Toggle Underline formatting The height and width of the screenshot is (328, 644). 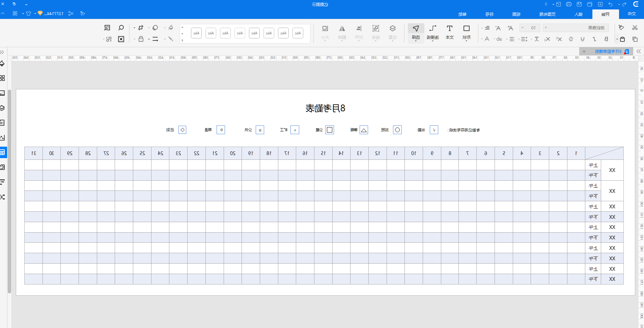583,39
